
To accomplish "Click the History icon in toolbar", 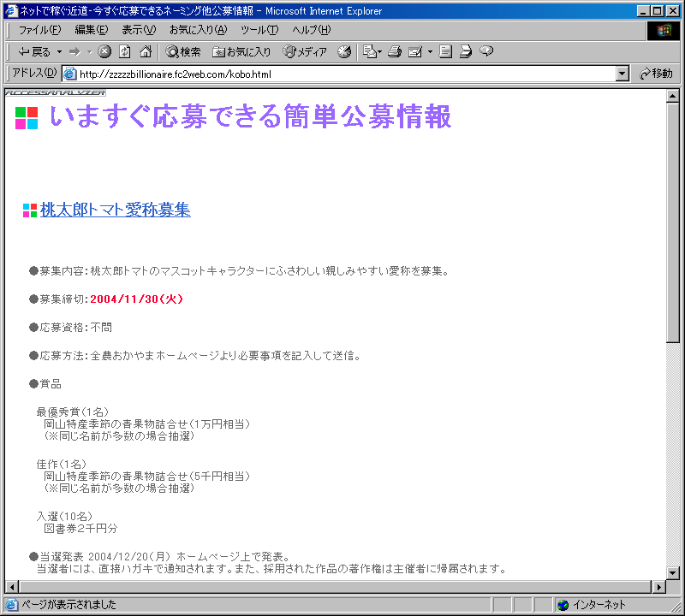I will point(344,52).
